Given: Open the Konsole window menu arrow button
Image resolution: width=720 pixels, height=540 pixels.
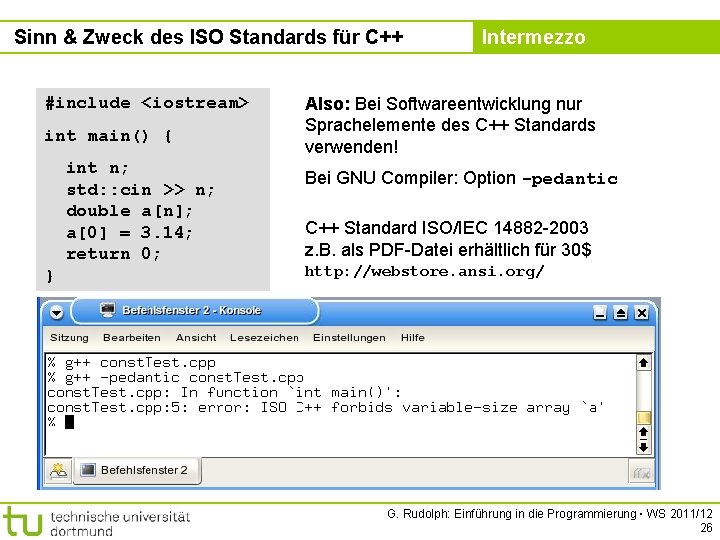Looking at the screenshot, I should (56, 313).
